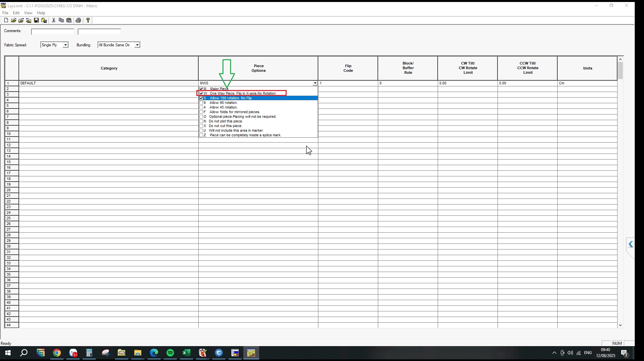Click the Paste clipboard icon

69,21
